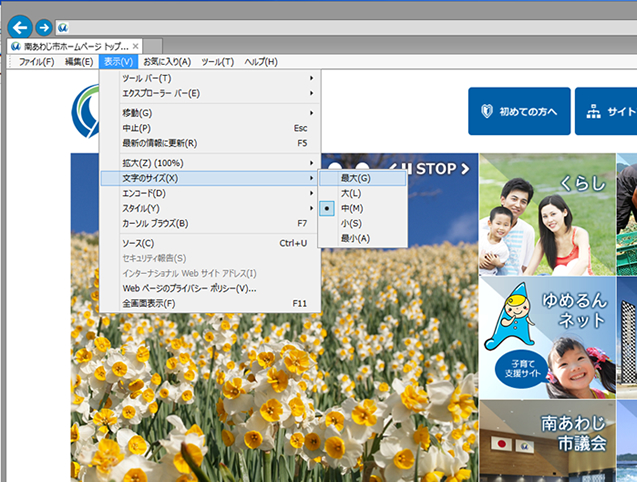
Task: Open the ヘルプ(H) menu
Action: (x=261, y=62)
